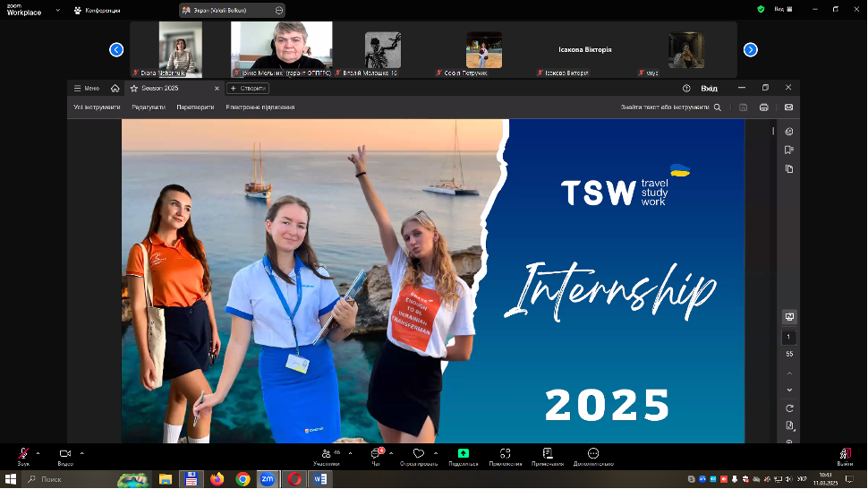Open Електронне підписання menu
The image size is (868, 489).
click(x=260, y=107)
